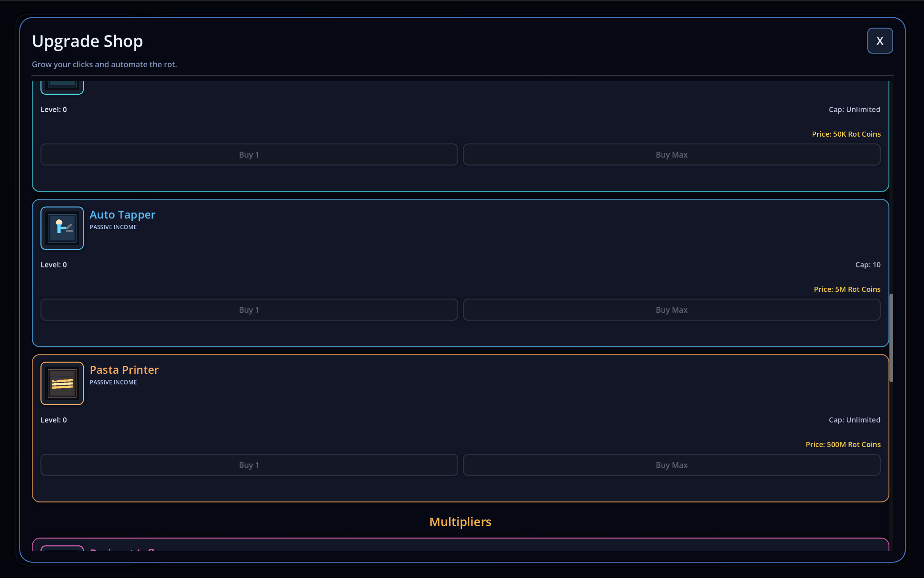Click the shop list scrollbar thumb
Image resolution: width=924 pixels, height=578 pixels.
[891, 338]
